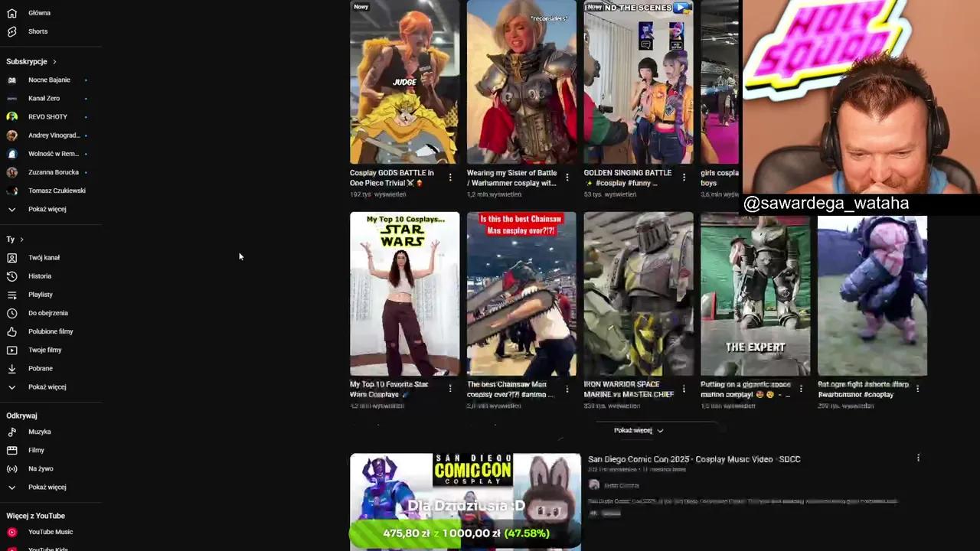
Task: Open Cosplay GODS BATTLE in One Piece title
Action: 392,178
